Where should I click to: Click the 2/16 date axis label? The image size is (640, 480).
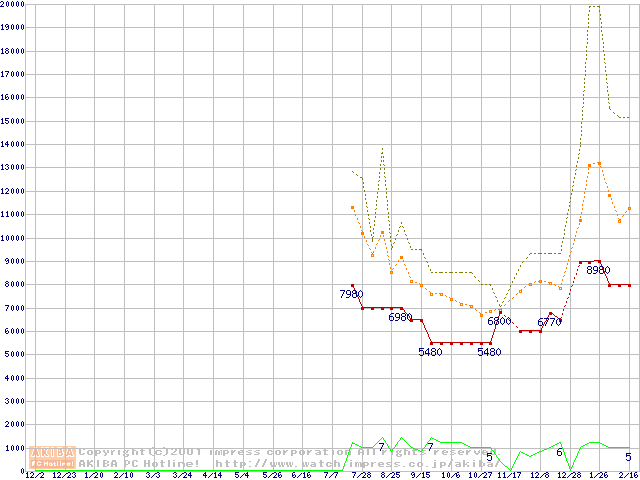(x=628, y=476)
